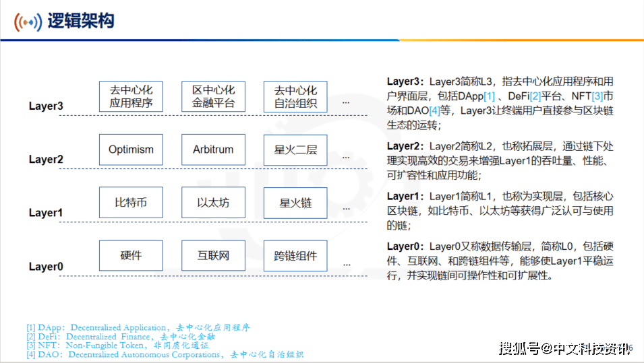Viewport: 644px width, 363px height.
Task: Click the Optimism box in Layer2
Action: [x=131, y=150]
